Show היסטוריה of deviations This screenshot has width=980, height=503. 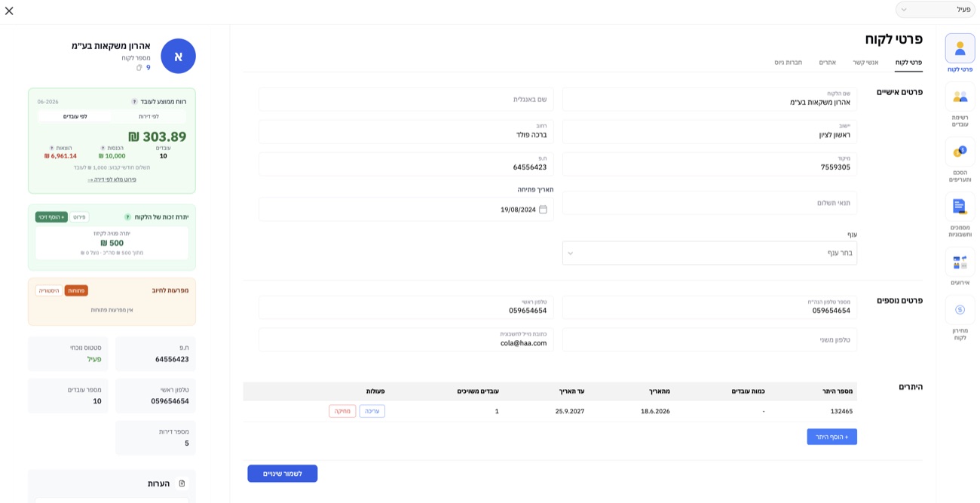click(49, 290)
